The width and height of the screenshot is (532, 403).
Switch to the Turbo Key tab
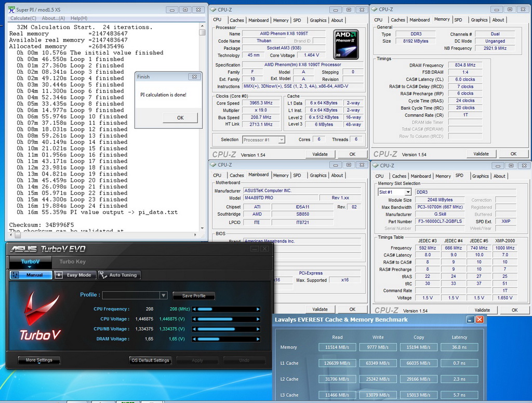(x=73, y=262)
